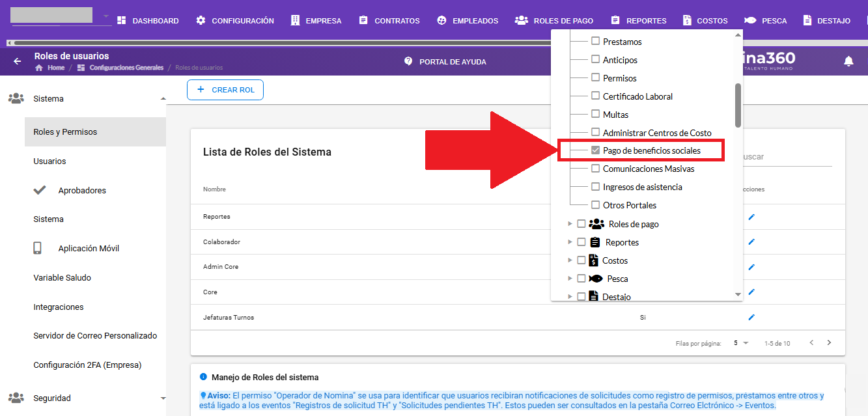Image resolution: width=868 pixels, height=416 pixels.
Task: Check the Prestamos permission checkbox
Action: pyautogui.click(x=595, y=41)
